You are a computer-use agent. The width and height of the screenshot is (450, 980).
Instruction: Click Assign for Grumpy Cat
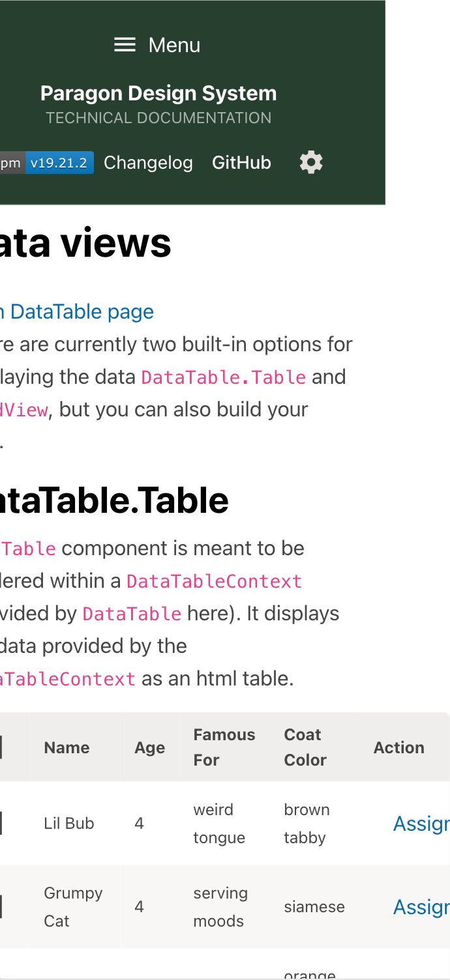pos(421,906)
